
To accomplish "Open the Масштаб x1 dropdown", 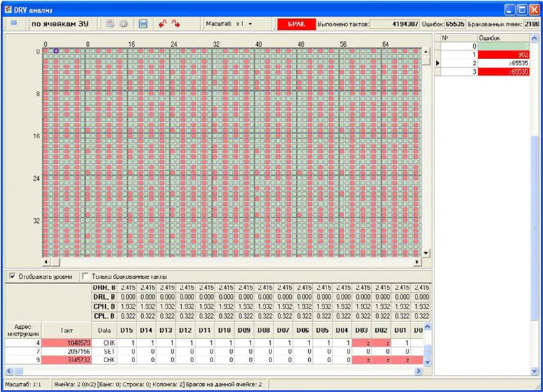I will (250, 24).
